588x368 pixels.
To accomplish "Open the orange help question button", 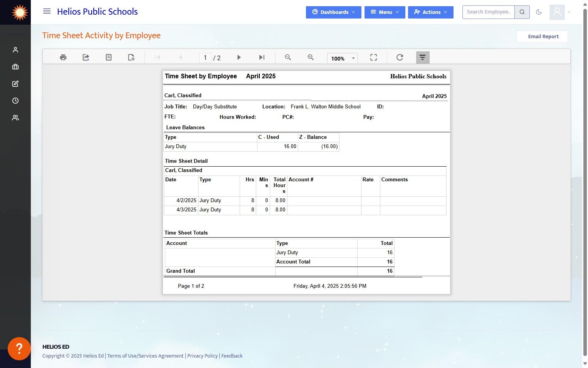I will [19, 348].
